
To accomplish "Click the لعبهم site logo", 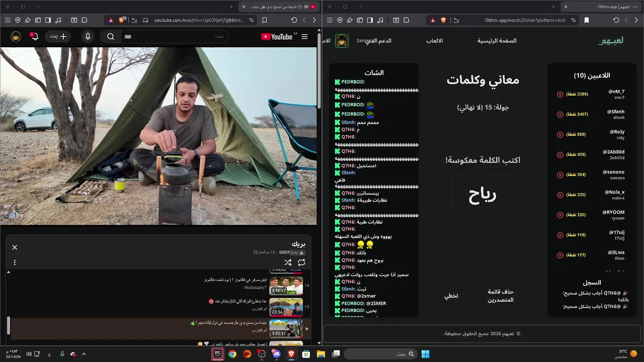I will 611,41.
